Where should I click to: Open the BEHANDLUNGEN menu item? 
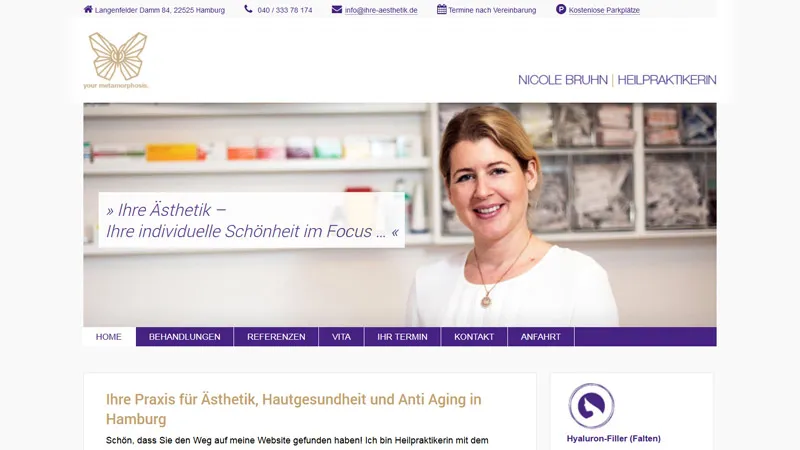tap(185, 337)
